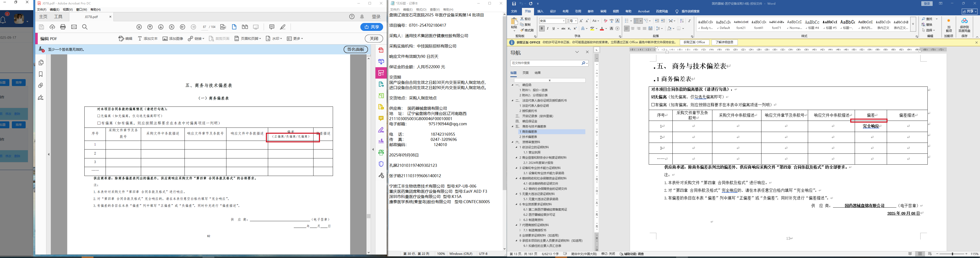Screen dimensions: 980x258
Task: Click Cut in Word clipboard group
Action: point(525,19)
